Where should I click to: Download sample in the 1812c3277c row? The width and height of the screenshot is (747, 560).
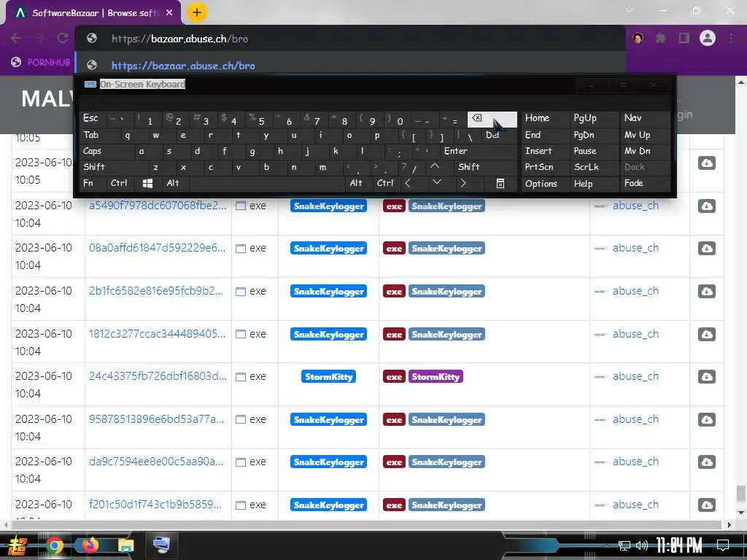coord(706,334)
